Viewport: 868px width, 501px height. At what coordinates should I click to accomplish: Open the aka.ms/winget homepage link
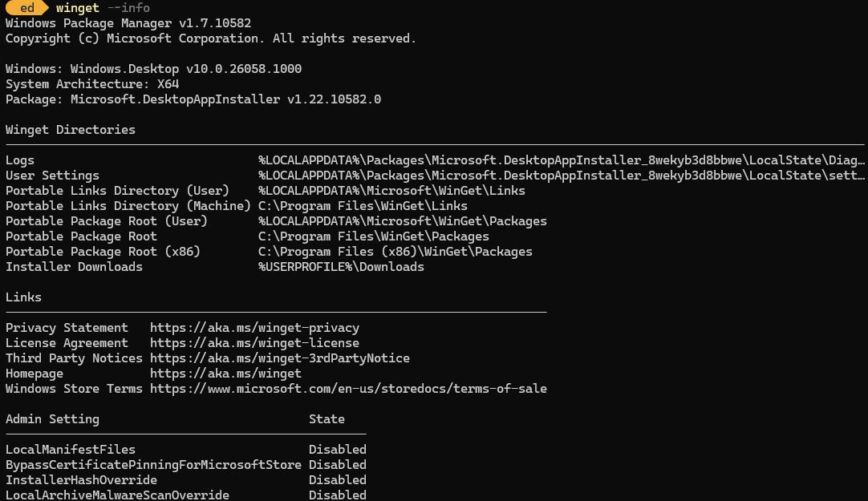(226, 374)
